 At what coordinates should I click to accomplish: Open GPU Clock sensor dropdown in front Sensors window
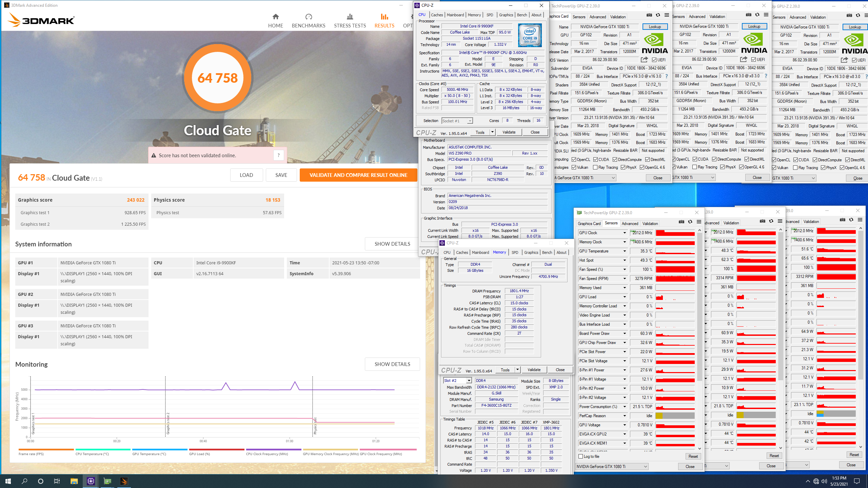tap(625, 233)
